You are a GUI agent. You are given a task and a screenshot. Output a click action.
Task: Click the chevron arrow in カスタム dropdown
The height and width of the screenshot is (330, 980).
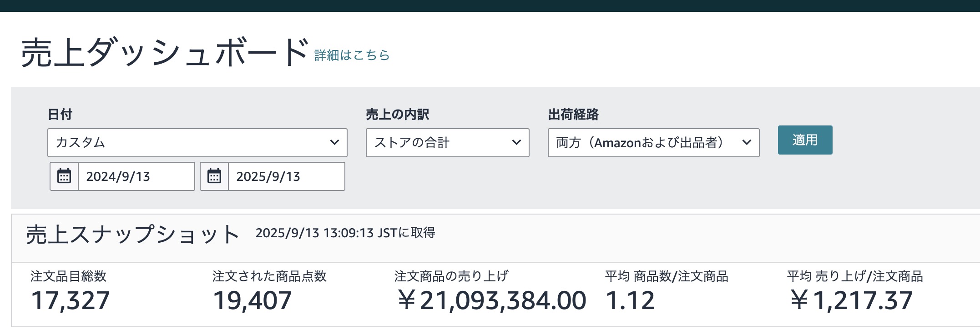334,143
